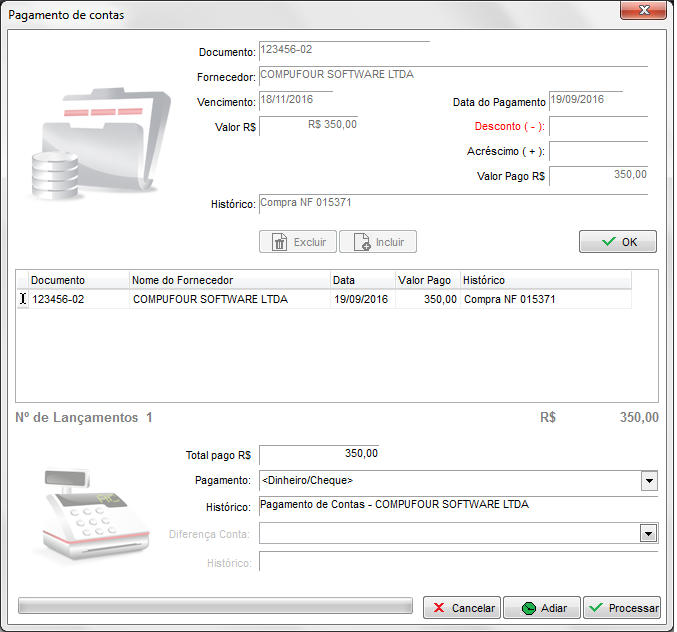Expand the Pagamento dropdown arrow

pos(649,481)
